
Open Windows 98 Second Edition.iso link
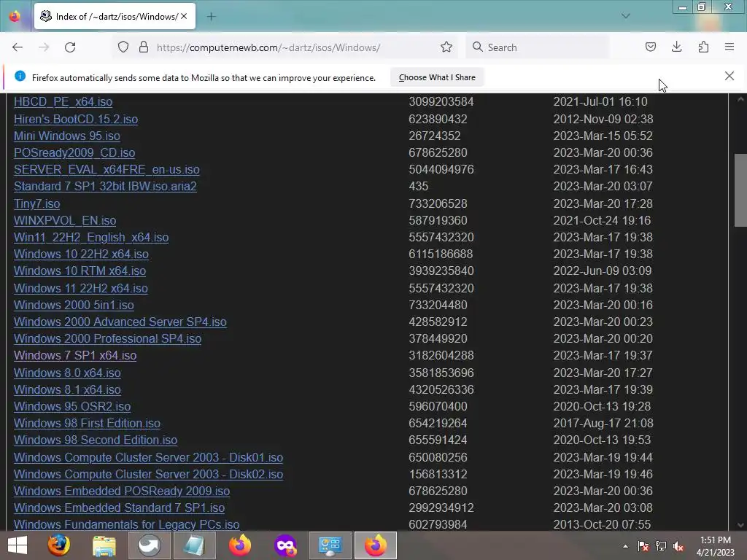96,440
